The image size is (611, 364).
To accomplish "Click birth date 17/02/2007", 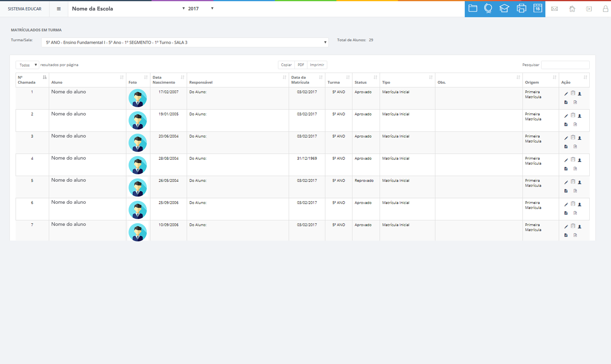I will (x=169, y=92).
